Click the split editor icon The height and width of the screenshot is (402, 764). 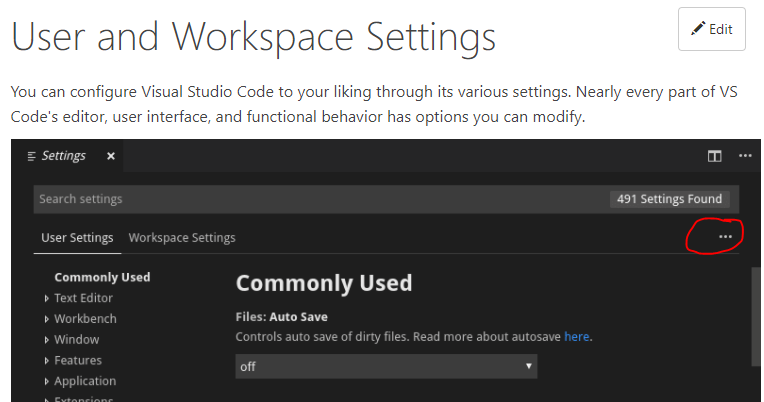pyautogui.click(x=714, y=156)
